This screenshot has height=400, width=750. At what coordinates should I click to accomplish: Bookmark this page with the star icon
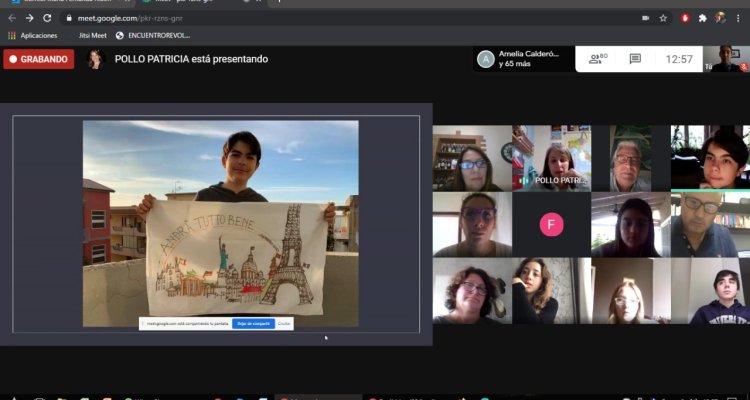coord(663,18)
